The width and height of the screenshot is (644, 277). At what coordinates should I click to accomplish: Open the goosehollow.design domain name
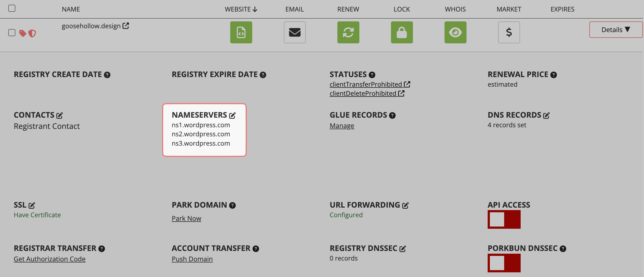tap(91, 26)
